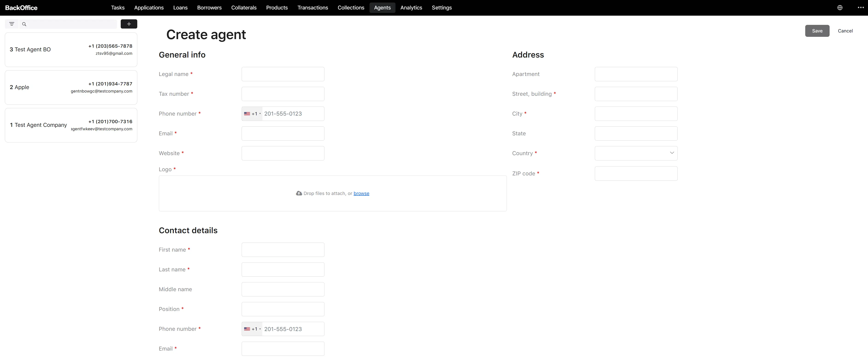The image size is (868, 363).
Task: Open Settings in top navigation
Action: click(x=441, y=7)
